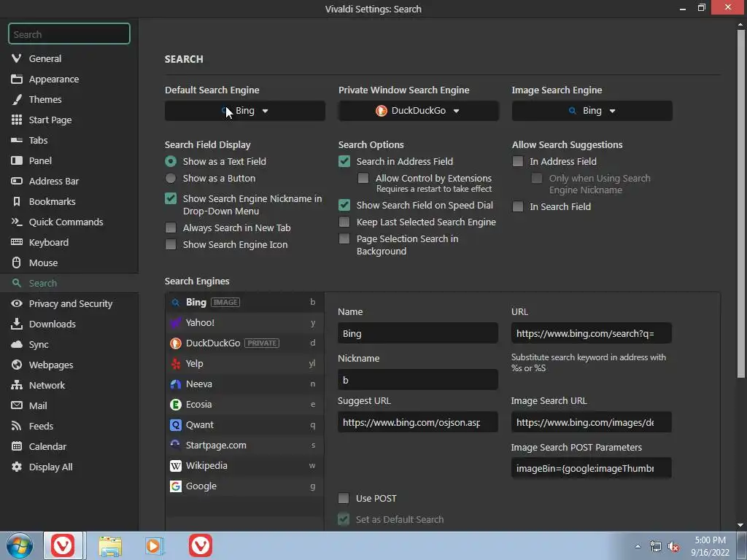This screenshot has width=747, height=560.
Task: Toggle Show Search Engine Nickname in Drop-Down Menu
Action: [x=171, y=198]
